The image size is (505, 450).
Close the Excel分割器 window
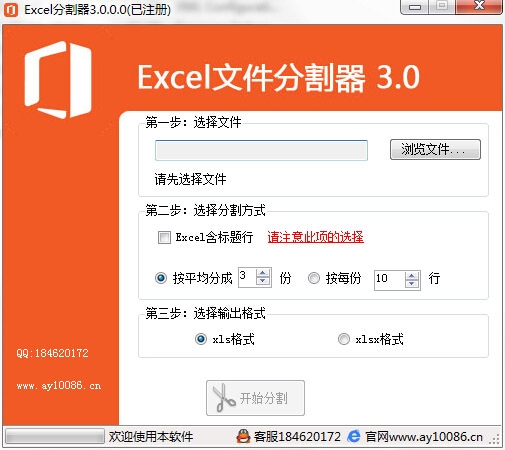click(479, 6)
